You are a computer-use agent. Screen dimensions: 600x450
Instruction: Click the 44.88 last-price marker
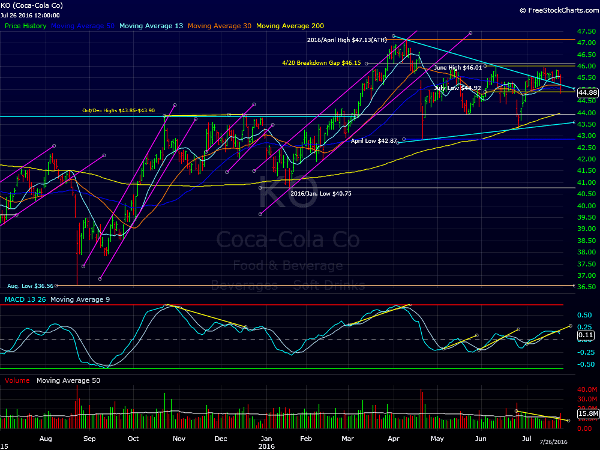tap(587, 93)
